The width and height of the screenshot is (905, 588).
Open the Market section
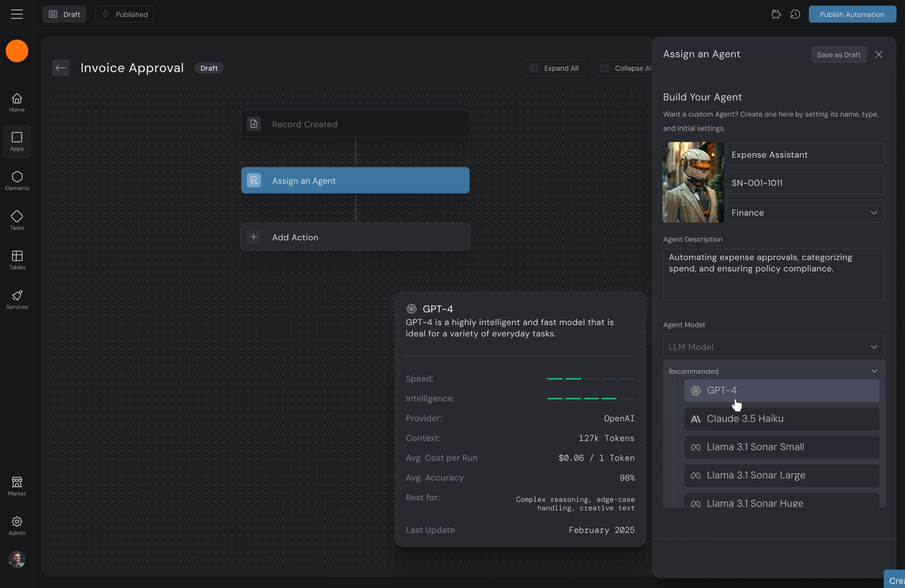click(17, 486)
